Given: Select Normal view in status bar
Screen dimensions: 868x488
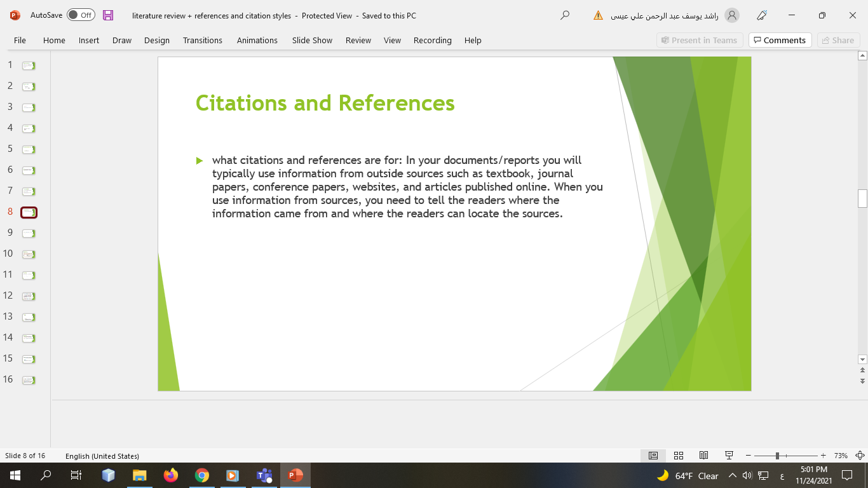Looking at the screenshot, I should pyautogui.click(x=653, y=455).
